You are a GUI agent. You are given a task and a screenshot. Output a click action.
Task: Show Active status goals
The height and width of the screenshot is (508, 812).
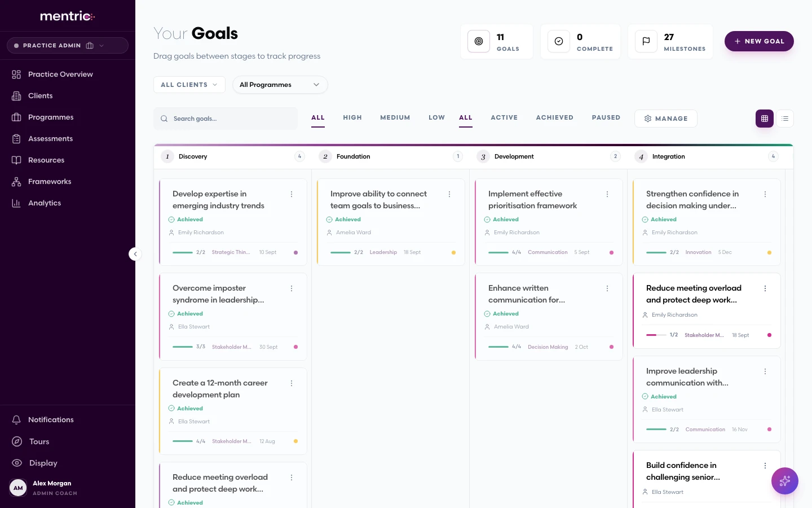[x=504, y=117]
